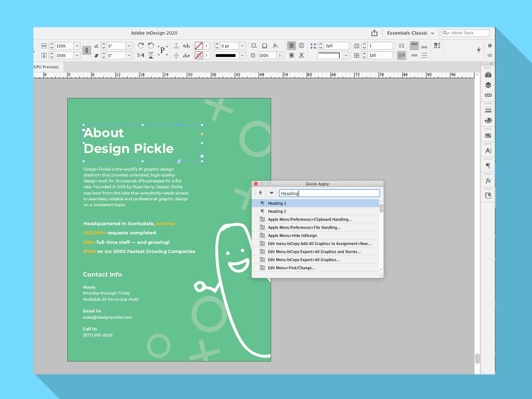
Task: Open the Swatches panel icon
Action: point(488,136)
